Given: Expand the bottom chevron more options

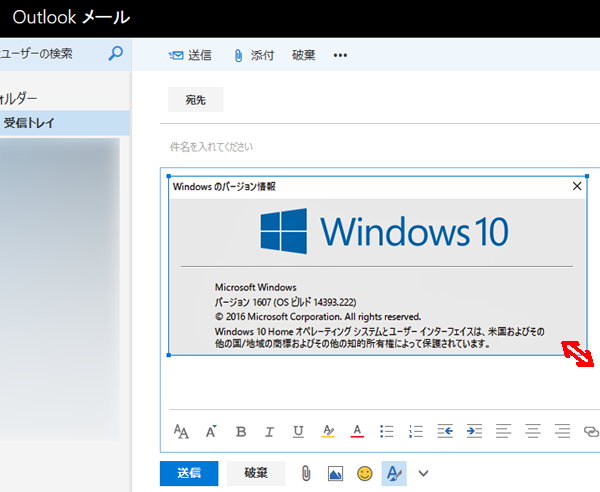Looking at the screenshot, I should 423,474.
